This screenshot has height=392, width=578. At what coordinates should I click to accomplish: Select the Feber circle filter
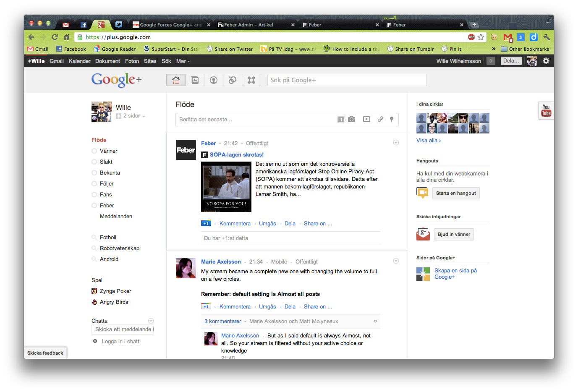[x=107, y=205]
